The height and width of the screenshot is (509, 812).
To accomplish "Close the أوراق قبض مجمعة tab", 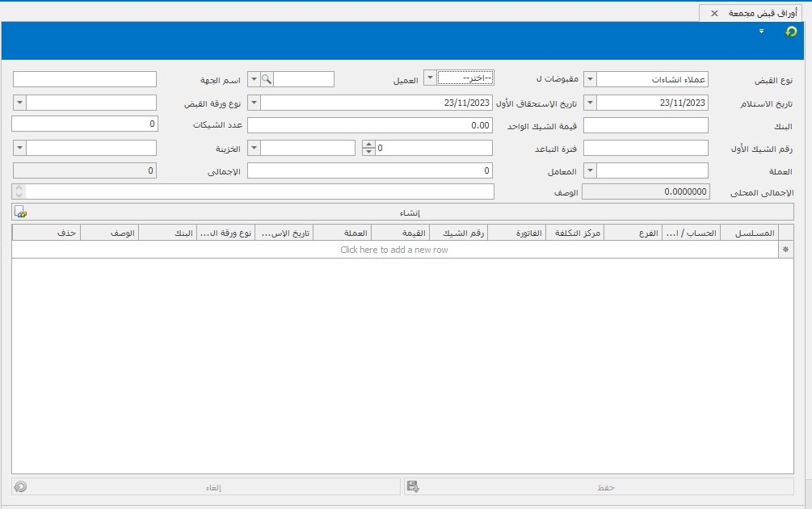I will 714,14.
